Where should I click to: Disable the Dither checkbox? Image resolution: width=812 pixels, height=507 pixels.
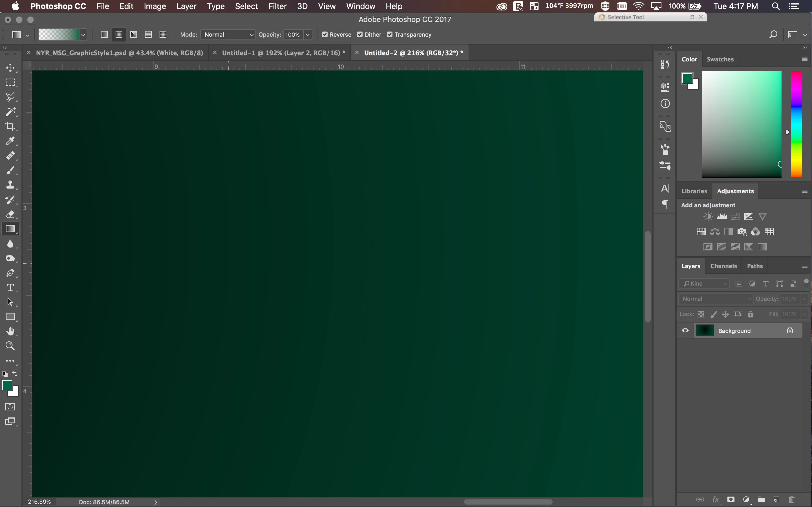coord(360,35)
